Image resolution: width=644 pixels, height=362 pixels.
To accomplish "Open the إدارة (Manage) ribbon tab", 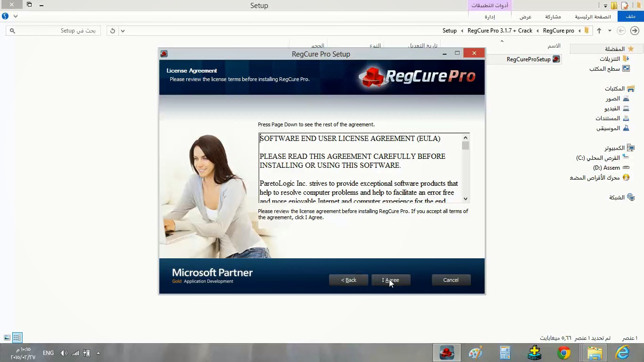I will coord(490,16).
